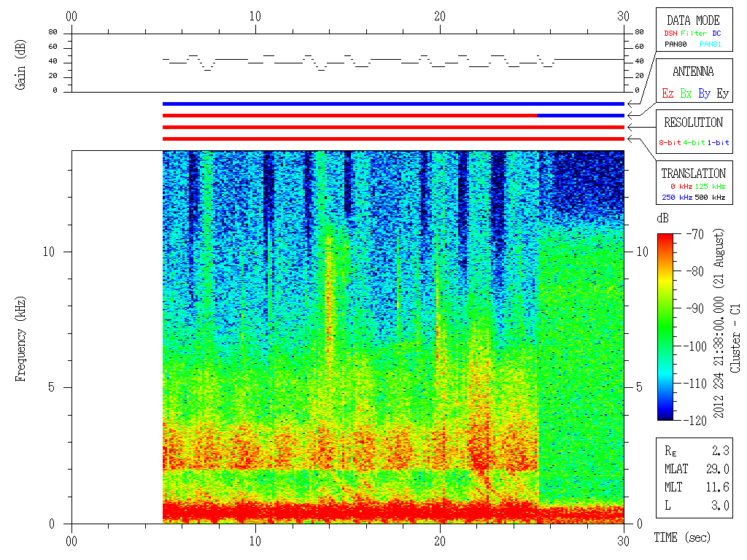Click the 10 kHz tick label on left axis
This screenshot has height=560, width=747.
[49, 252]
